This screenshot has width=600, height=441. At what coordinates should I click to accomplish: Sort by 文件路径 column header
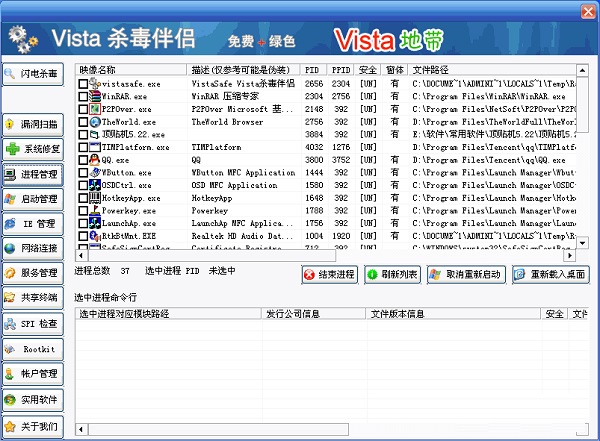click(x=492, y=70)
